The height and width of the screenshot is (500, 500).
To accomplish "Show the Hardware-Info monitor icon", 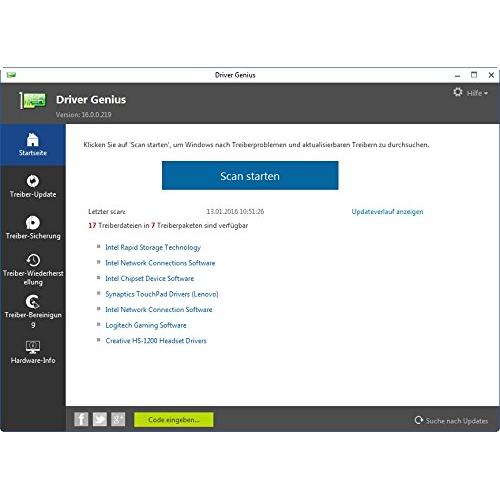I will pyautogui.click(x=33, y=347).
